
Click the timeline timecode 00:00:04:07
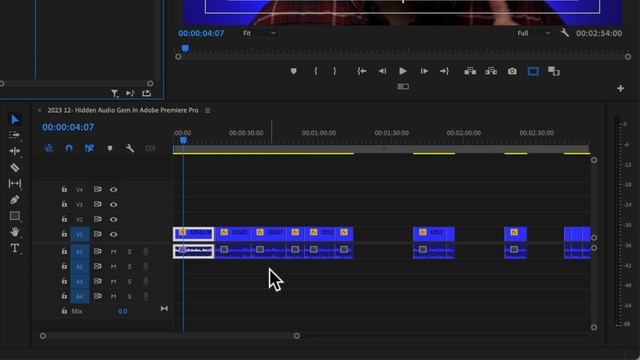[x=68, y=127]
